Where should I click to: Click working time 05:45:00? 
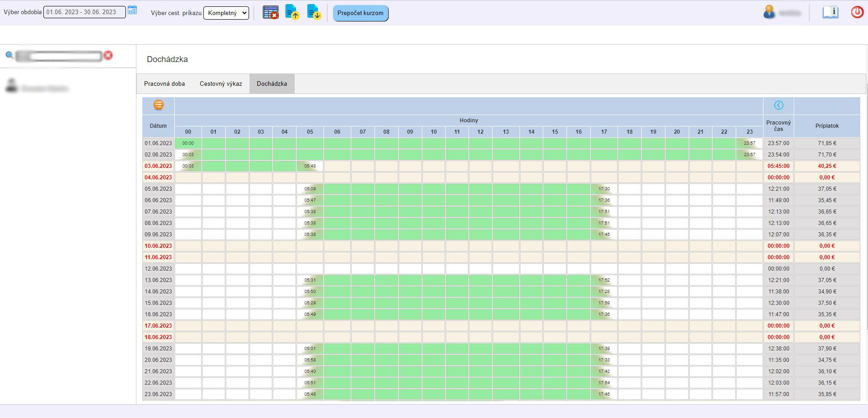[x=778, y=166]
